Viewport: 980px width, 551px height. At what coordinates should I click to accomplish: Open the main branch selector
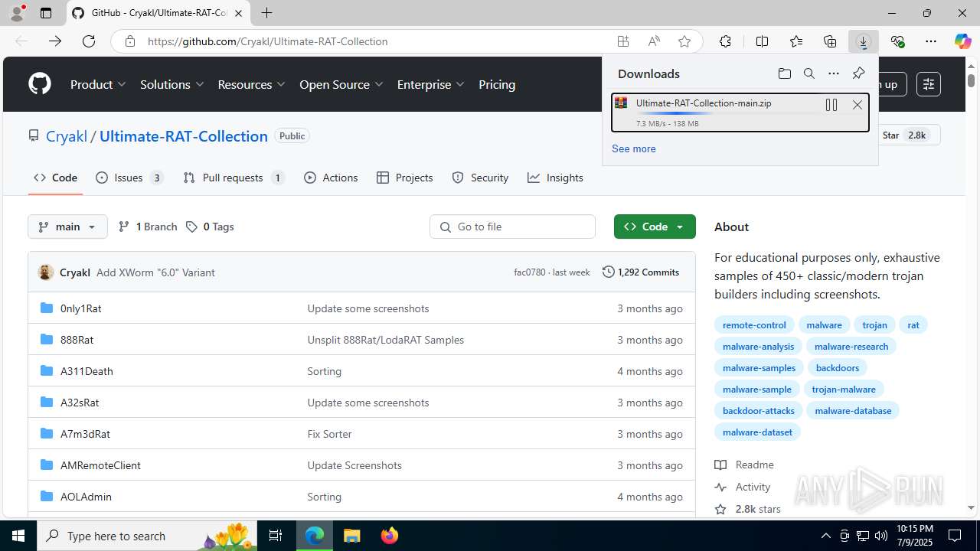coord(67,227)
